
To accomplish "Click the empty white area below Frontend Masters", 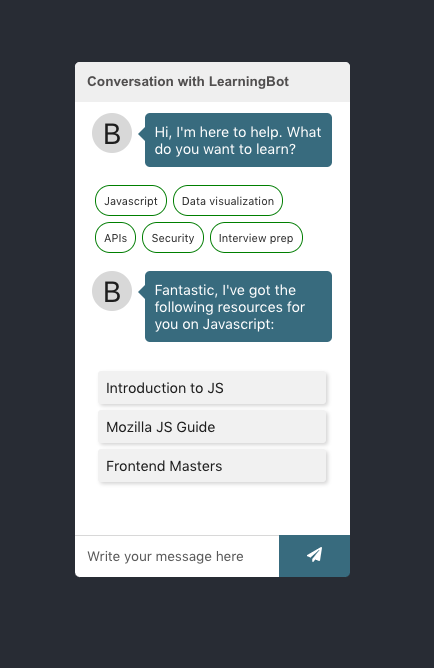I will 212,509.
